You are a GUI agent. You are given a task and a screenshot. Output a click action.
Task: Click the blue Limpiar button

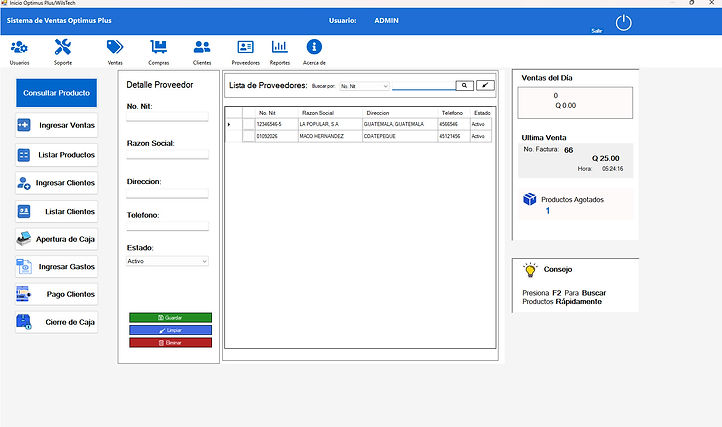pyautogui.click(x=170, y=330)
